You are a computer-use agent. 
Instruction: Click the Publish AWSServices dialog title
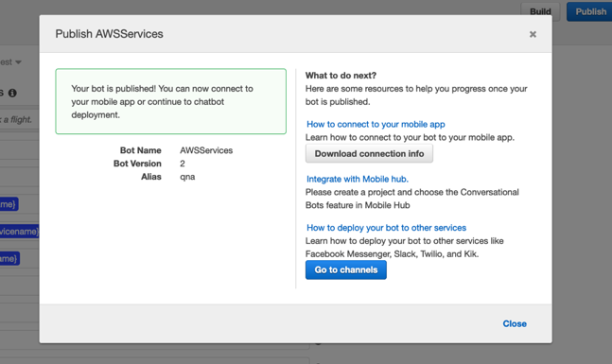pos(110,34)
